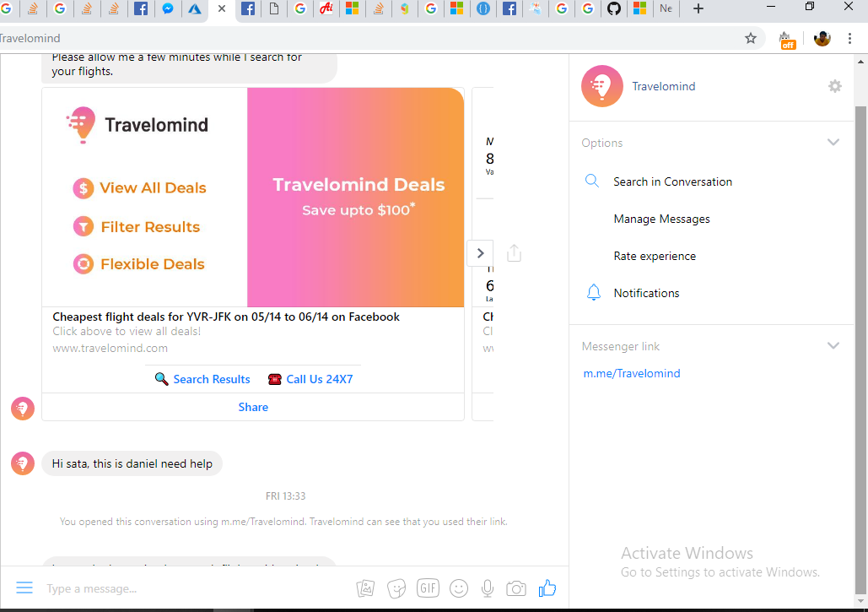Screen dimensions: 868x612
Task: Open the Chrome three-dot menu
Action: click(x=849, y=38)
